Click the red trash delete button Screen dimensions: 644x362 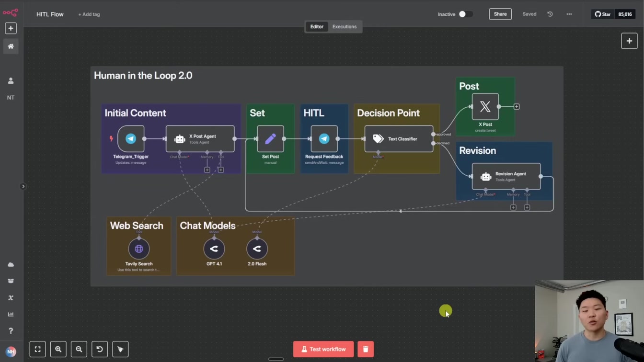pyautogui.click(x=366, y=349)
